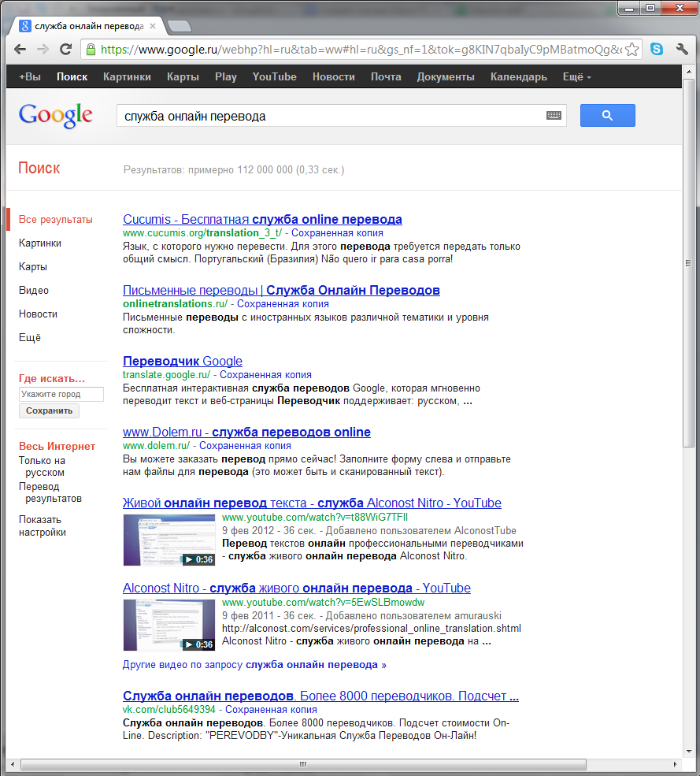
Task: Click the Google logo
Action: pos(55,116)
